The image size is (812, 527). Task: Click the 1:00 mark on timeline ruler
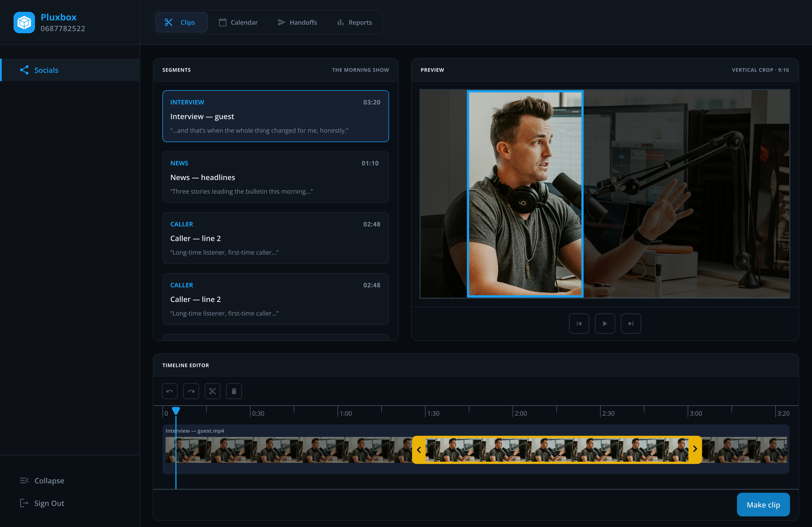[346, 413]
